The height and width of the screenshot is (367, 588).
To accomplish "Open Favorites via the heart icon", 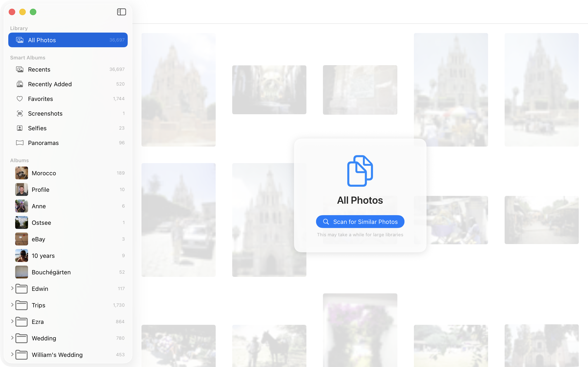I will pyautogui.click(x=20, y=99).
